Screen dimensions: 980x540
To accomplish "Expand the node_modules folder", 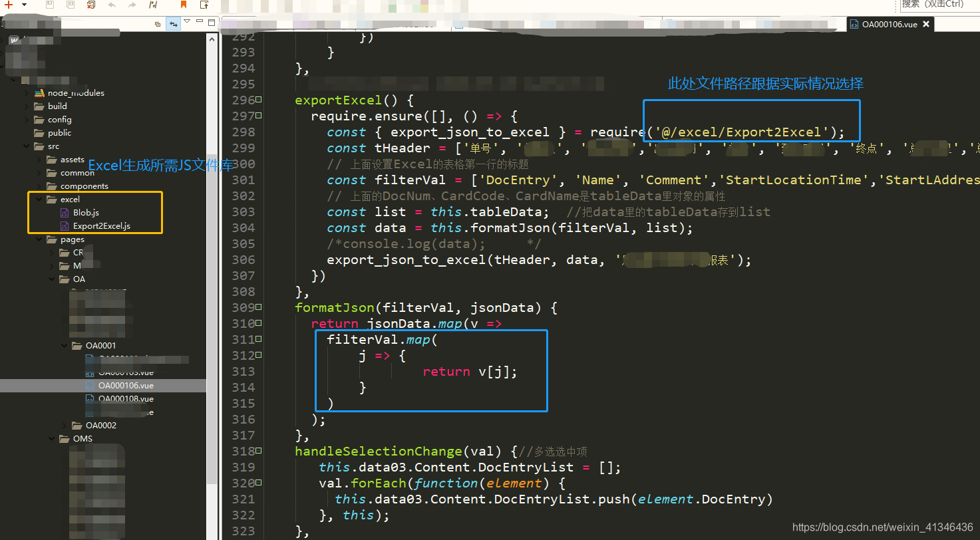I will (27, 93).
